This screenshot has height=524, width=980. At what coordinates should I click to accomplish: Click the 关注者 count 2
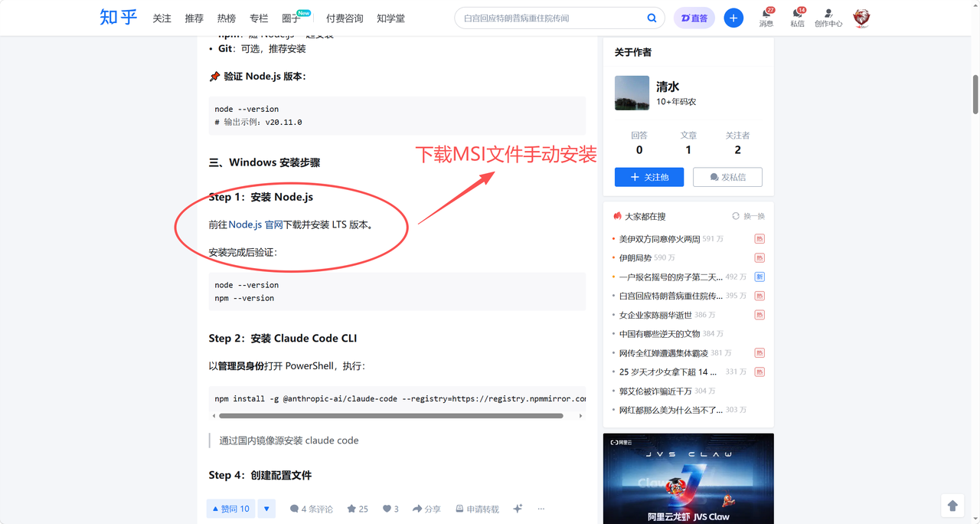(737, 150)
